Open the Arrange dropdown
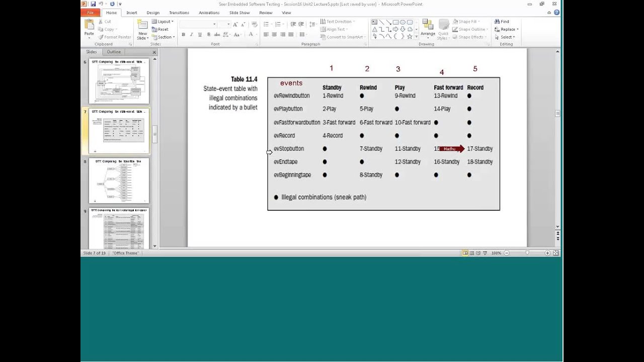This screenshot has width=644, height=362. point(428,29)
